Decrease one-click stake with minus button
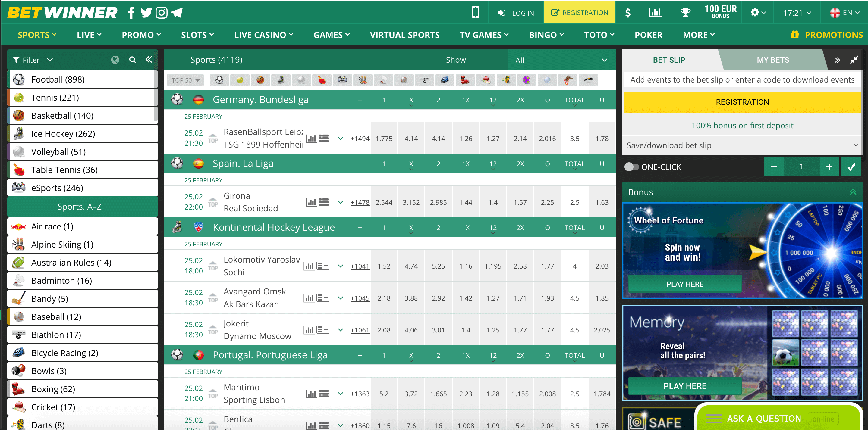This screenshot has width=868, height=430. coord(774,167)
